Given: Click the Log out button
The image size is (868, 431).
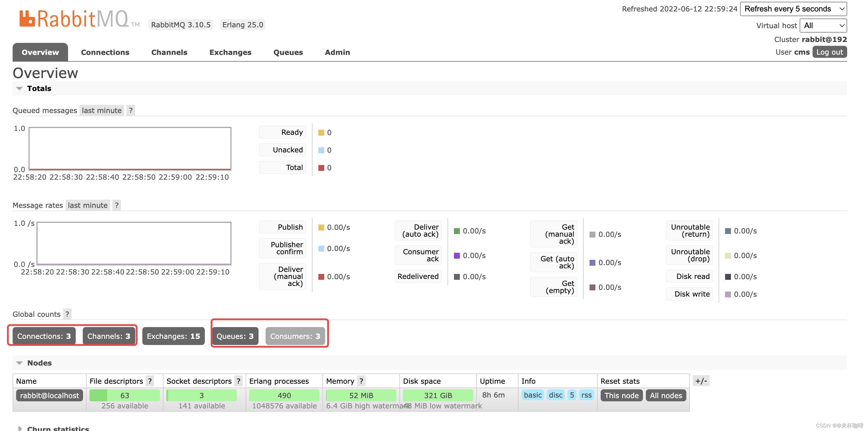Looking at the screenshot, I should [829, 52].
